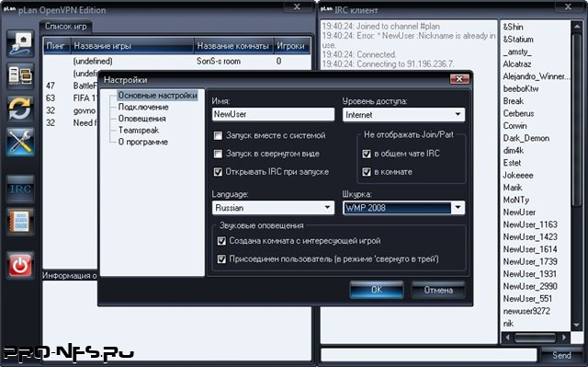Viewport: 588px width, 367px height.
Task: Click the IRC icon in sidebar
Action: pyautogui.click(x=20, y=189)
